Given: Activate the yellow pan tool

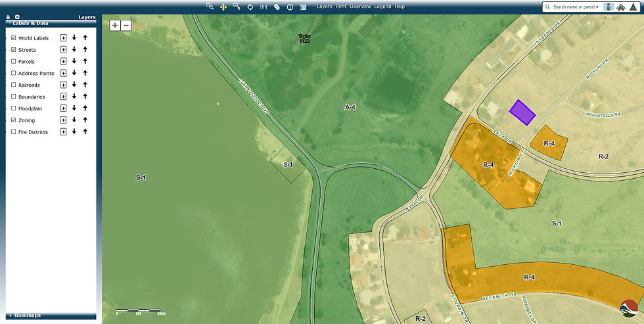Looking at the screenshot, I should [x=223, y=7].
